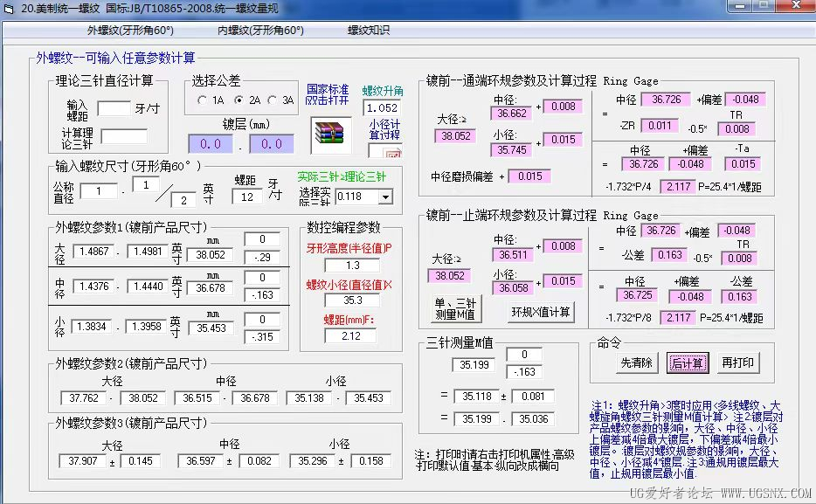The width and height of the screenshot is (816, 504).
Task: Click parameter 2 major diameter field 37.762
Action: click(x=83, y=398)
